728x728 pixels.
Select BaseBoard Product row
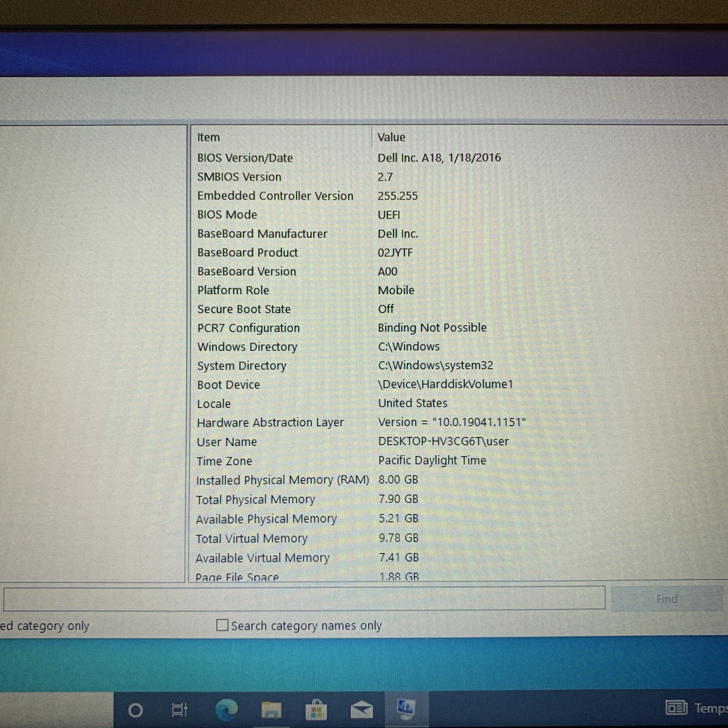coord(459,253)
